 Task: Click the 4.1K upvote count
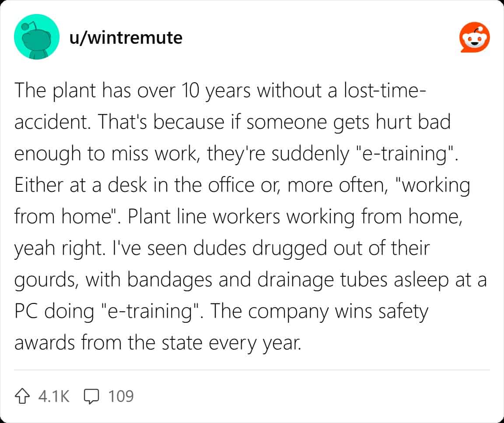click(54, 396)
